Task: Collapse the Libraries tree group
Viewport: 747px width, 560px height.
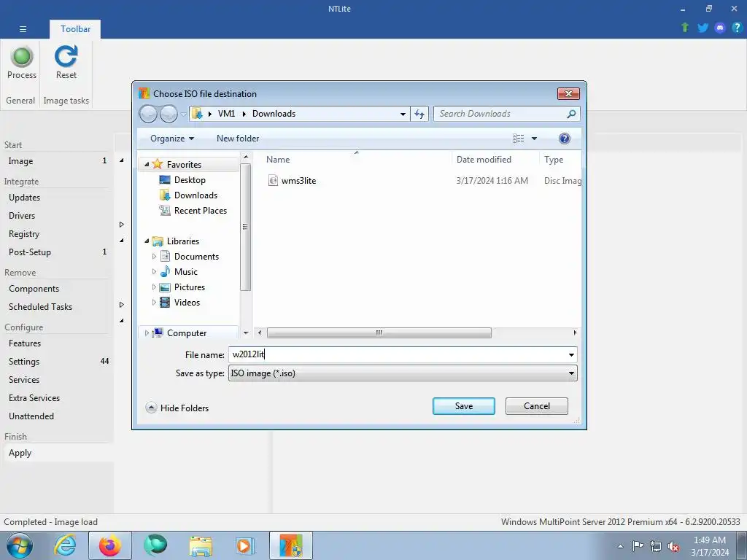Action: point(147,241)
